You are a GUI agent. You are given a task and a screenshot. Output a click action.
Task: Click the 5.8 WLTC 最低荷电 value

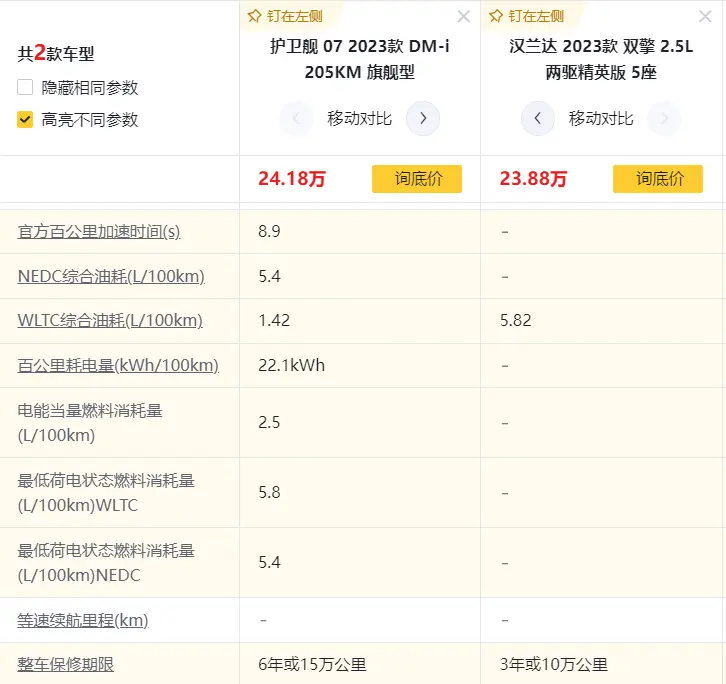point(269,492)
